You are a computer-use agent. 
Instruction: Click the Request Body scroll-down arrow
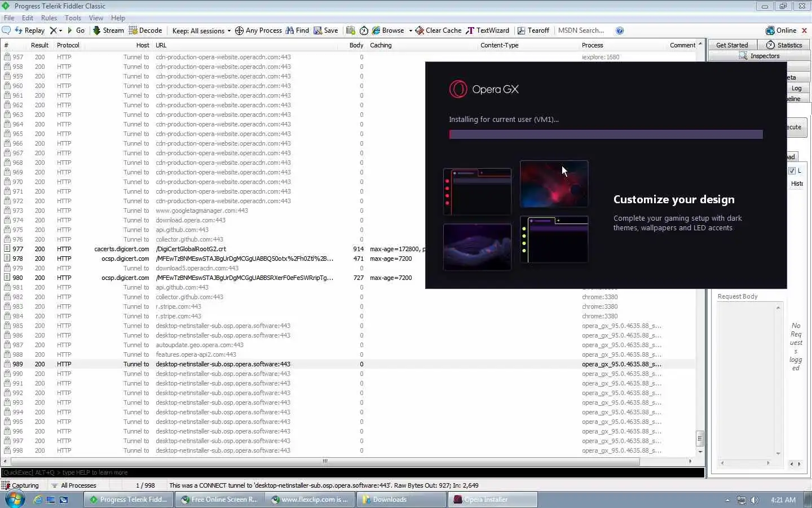click(x=778, y=453)
